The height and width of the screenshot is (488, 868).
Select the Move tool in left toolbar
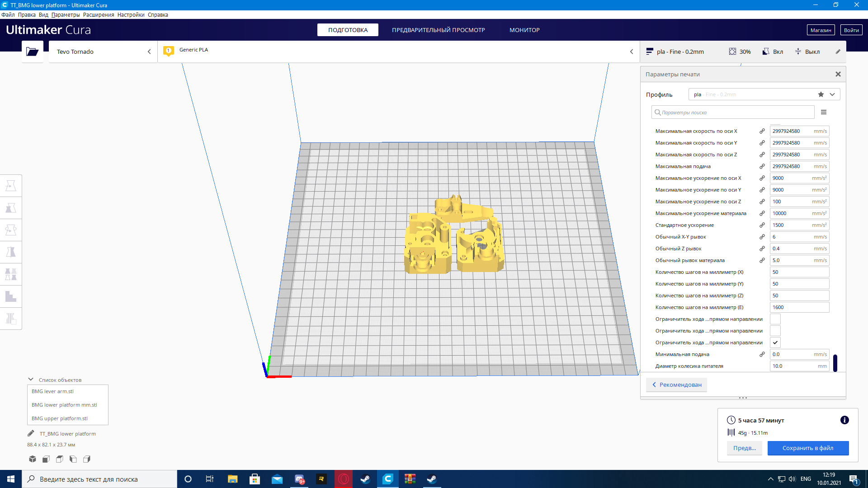[x=11, y=186]
